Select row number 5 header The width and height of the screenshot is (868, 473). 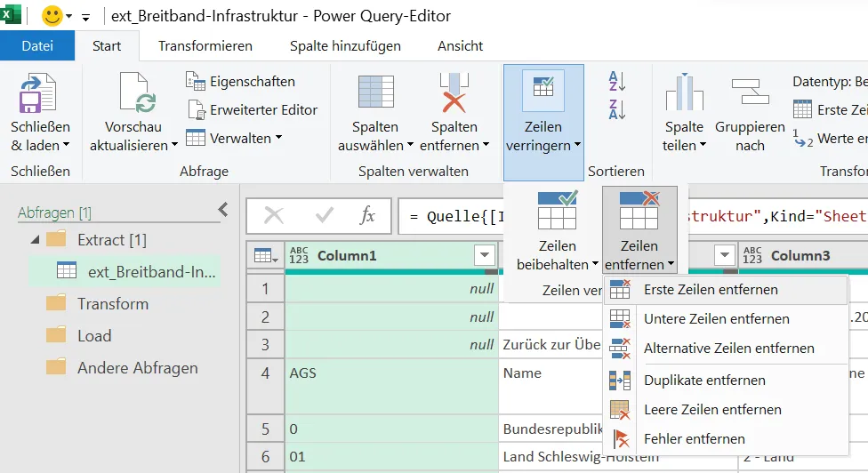click(265, 429)
